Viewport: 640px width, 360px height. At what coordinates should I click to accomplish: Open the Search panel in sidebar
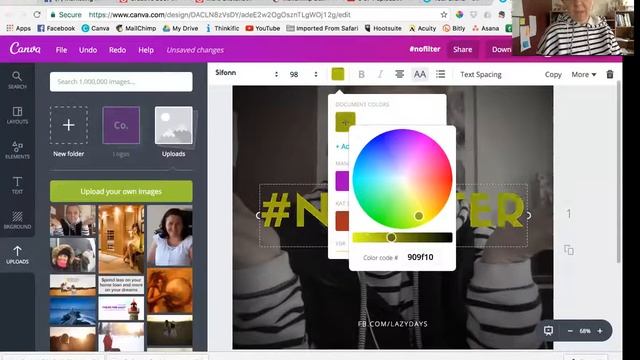click(17, 80)
